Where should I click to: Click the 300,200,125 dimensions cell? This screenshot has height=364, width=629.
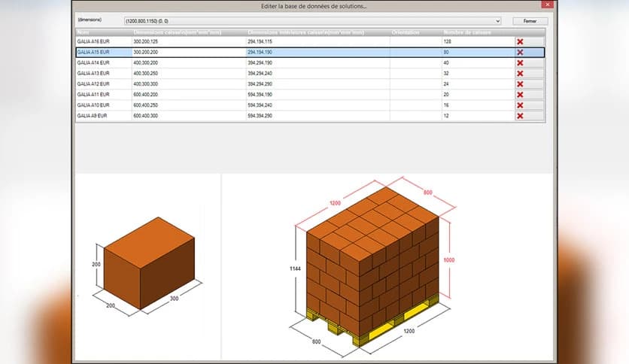tap(189, 41)
